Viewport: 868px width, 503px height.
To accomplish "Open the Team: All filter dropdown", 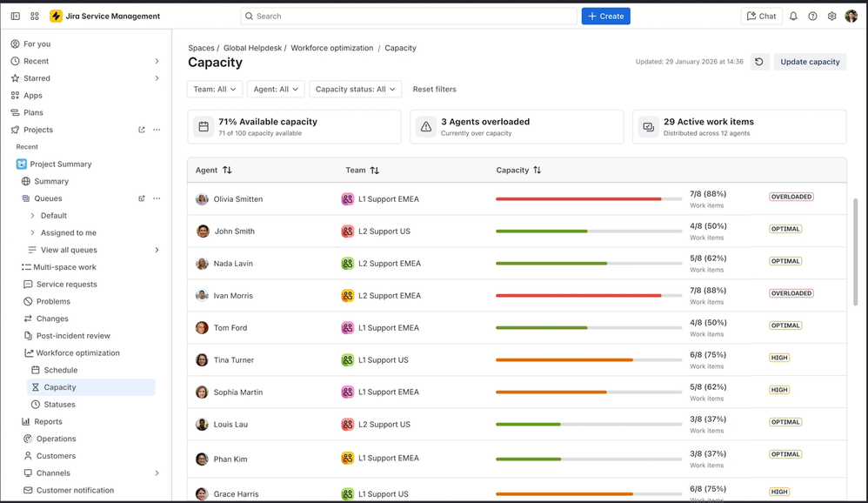I will pos(215,89).
